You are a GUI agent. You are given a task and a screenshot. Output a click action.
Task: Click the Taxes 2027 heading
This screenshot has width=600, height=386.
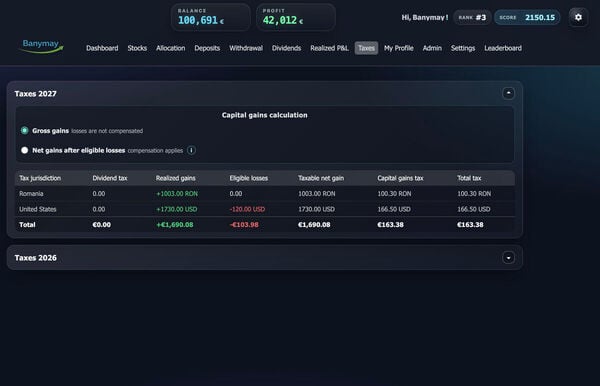(x=36, y=94)
